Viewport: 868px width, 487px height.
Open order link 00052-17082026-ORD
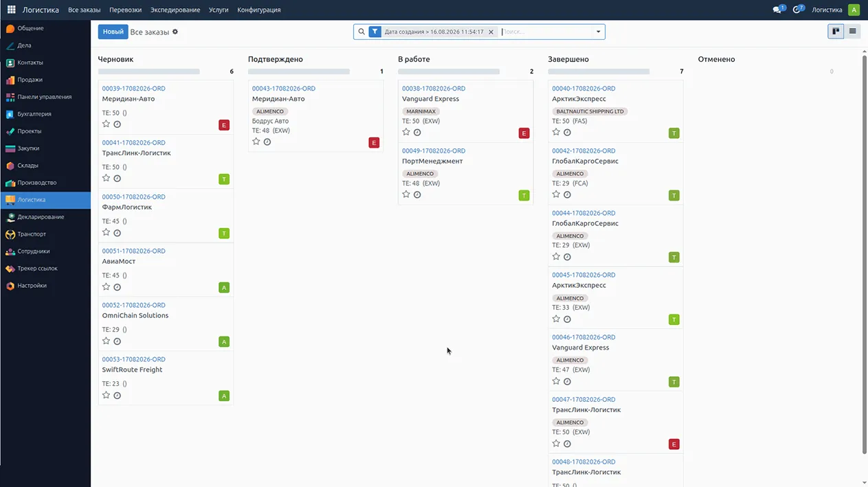coord(134,305)
